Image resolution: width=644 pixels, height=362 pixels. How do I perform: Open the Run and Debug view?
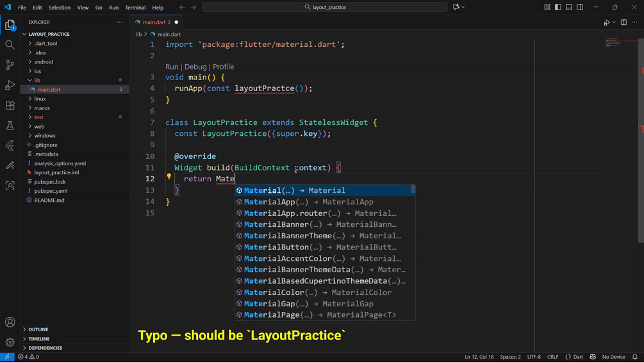pos(10,85)
